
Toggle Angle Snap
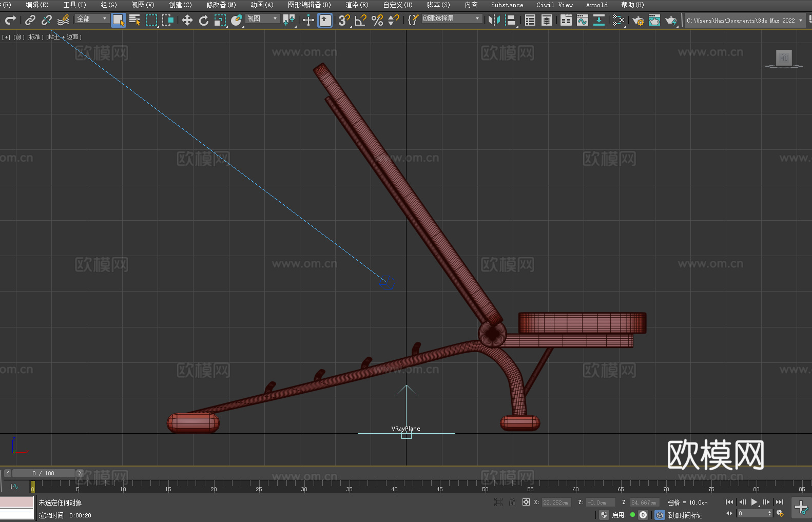[x=361, y=20]
